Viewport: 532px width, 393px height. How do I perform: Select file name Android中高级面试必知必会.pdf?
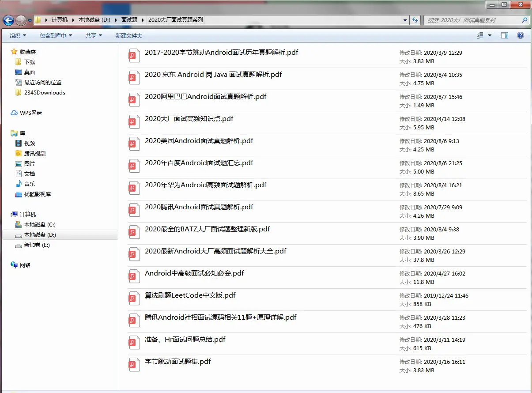tap(194, 273)
